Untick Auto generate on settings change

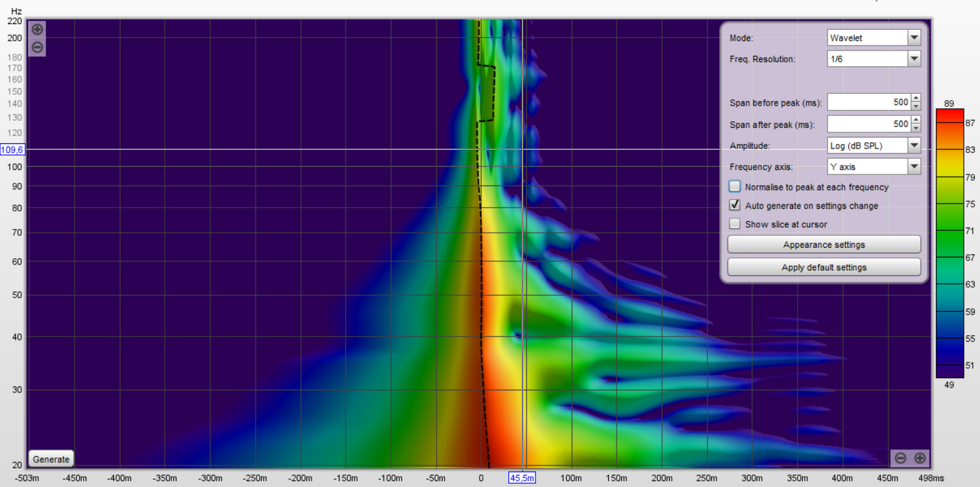pyautogui.click(x=735, y=205)
